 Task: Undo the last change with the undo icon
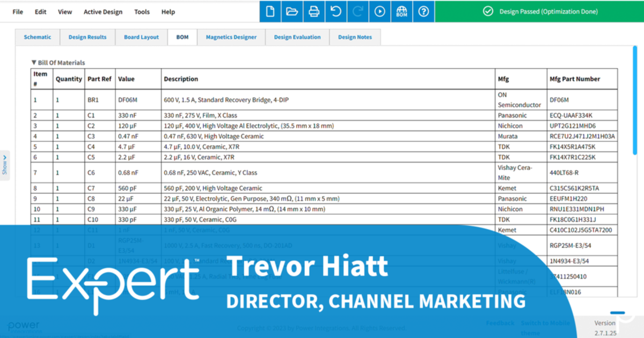tap(336, 11)
